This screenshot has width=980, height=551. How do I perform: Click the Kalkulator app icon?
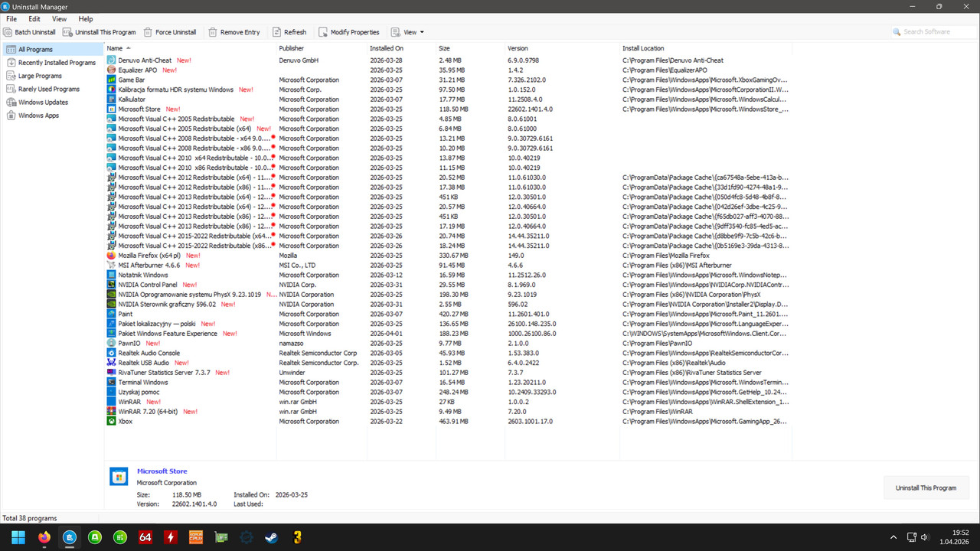point(112,99)
